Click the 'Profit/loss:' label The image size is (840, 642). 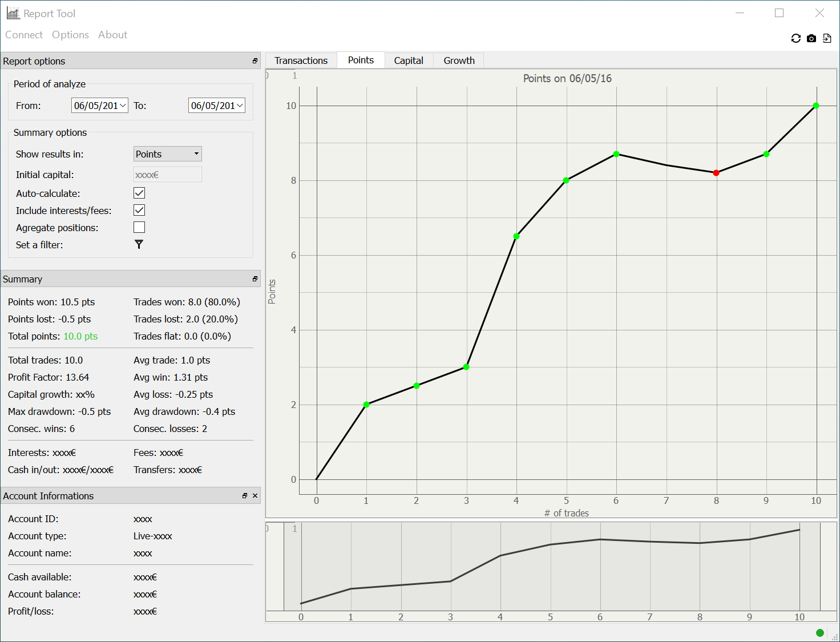pyautogui.click(x=31, y=611)
